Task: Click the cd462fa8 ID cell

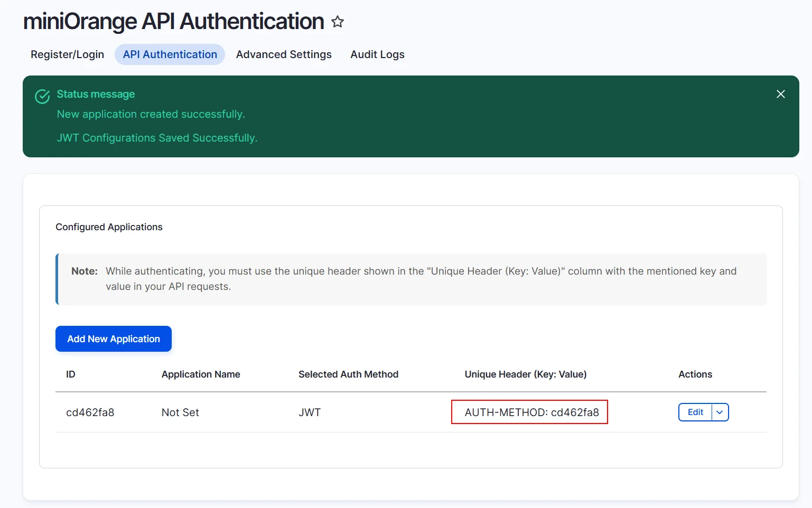Action: point(90,412)
